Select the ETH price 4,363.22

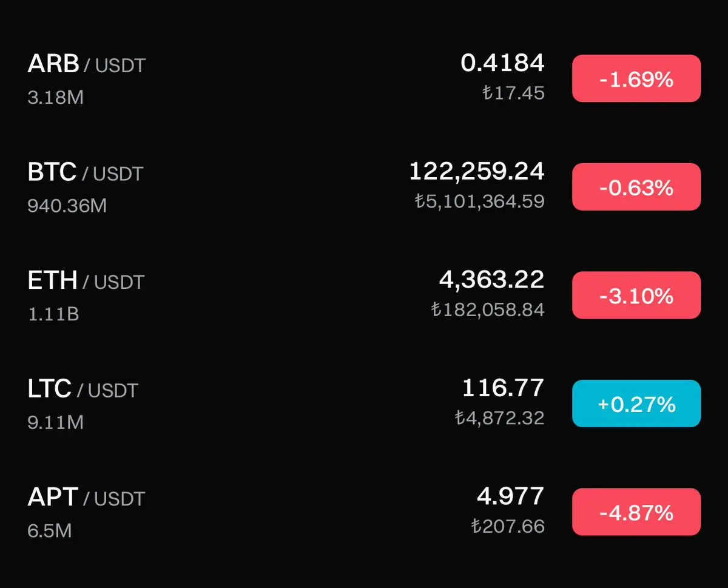tap(491, 280)
